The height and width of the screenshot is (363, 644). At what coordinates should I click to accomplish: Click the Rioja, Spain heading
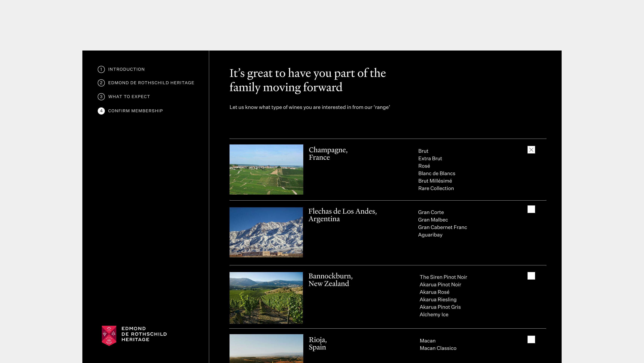coord(318,343)
